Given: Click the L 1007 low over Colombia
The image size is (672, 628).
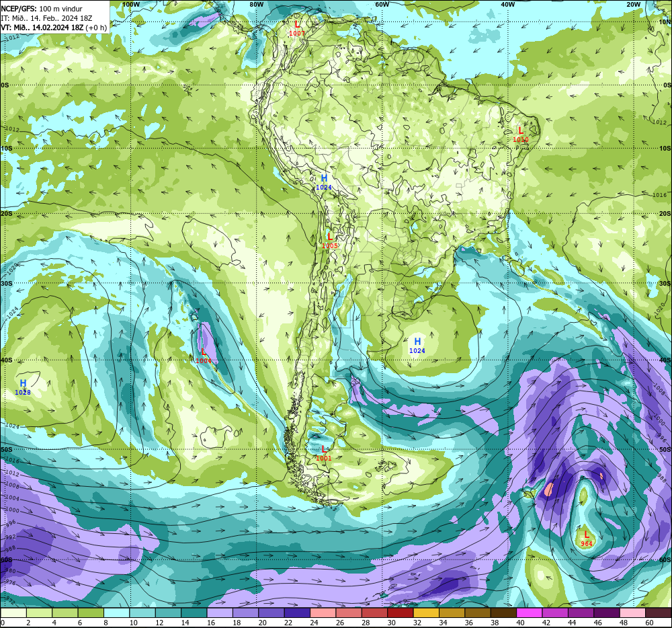Looking at the screenshot, I should 297,28.
